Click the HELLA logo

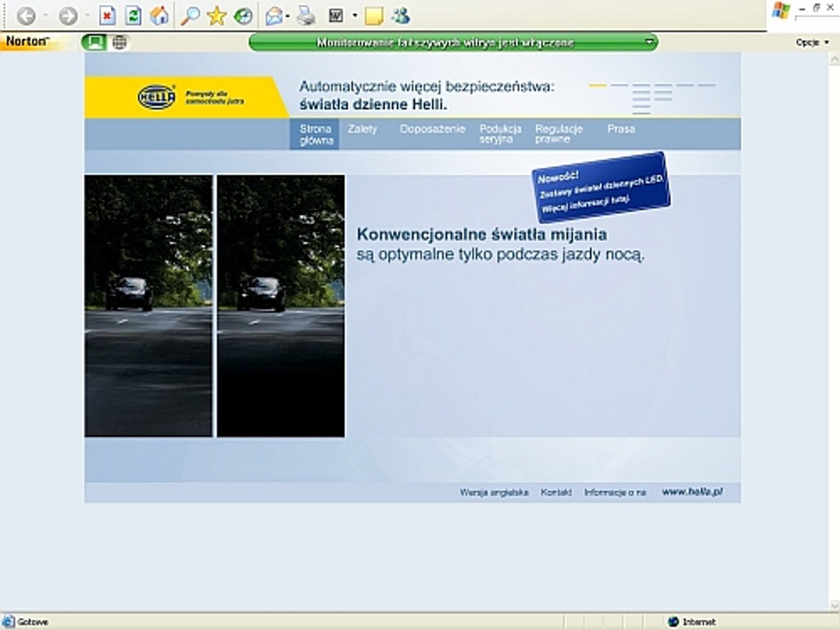pyautogui.click(x=157, y=97)
